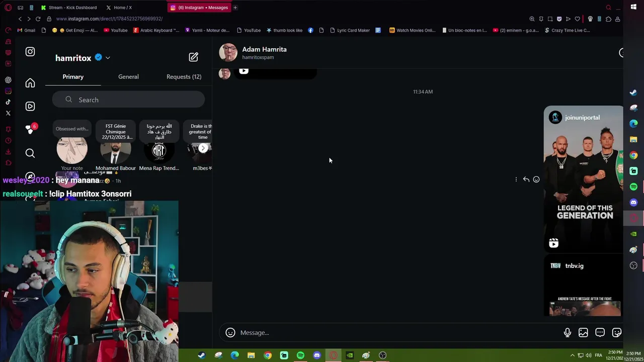Open the Gmail bookmark
Image resolution: width=644 pixels, height=362 pixels.
tap(26, 30)
